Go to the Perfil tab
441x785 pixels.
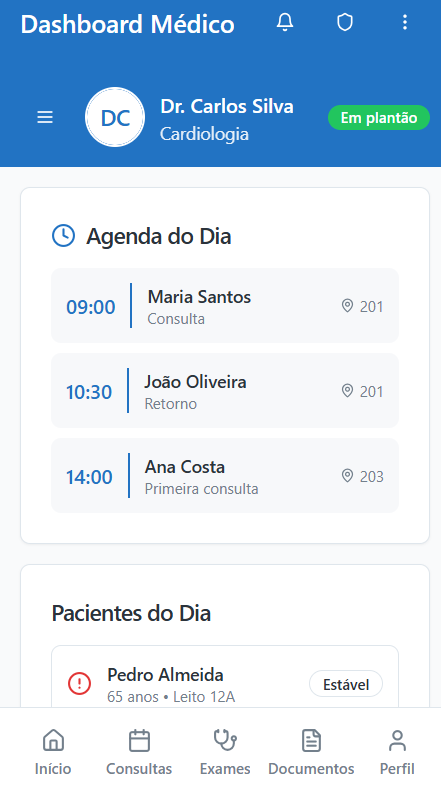click(x=397, y=752)
